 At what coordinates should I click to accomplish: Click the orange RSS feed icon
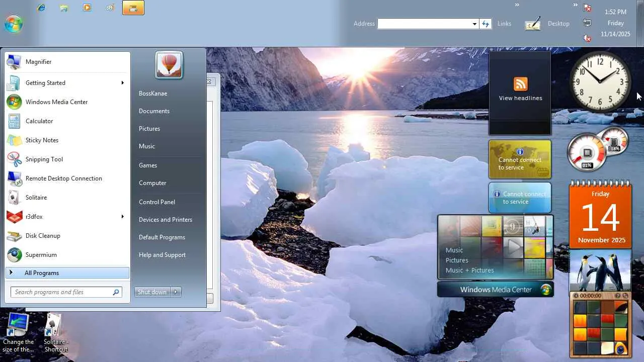pyautogui.click(x=520, y=83)
